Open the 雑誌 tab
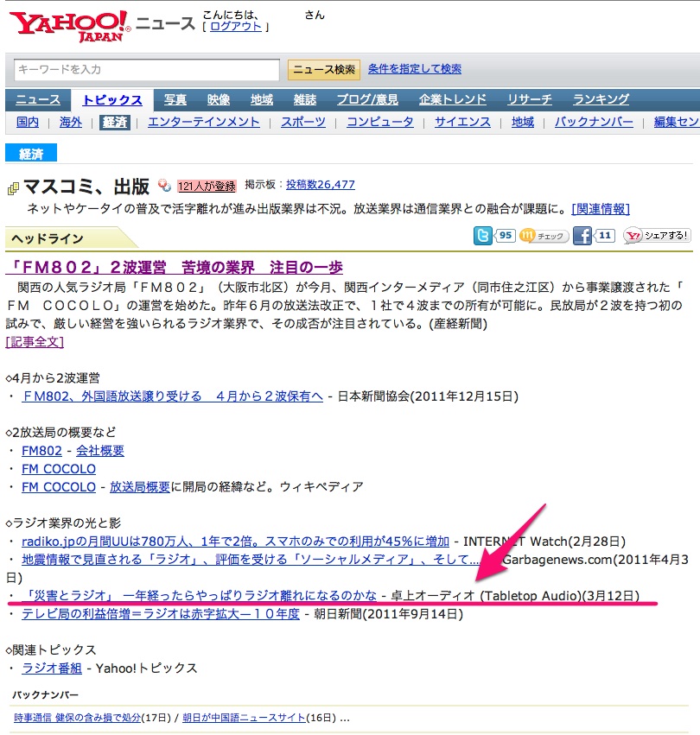The width and height of the screenshot is (700, 735). click(x=304, y=99)
